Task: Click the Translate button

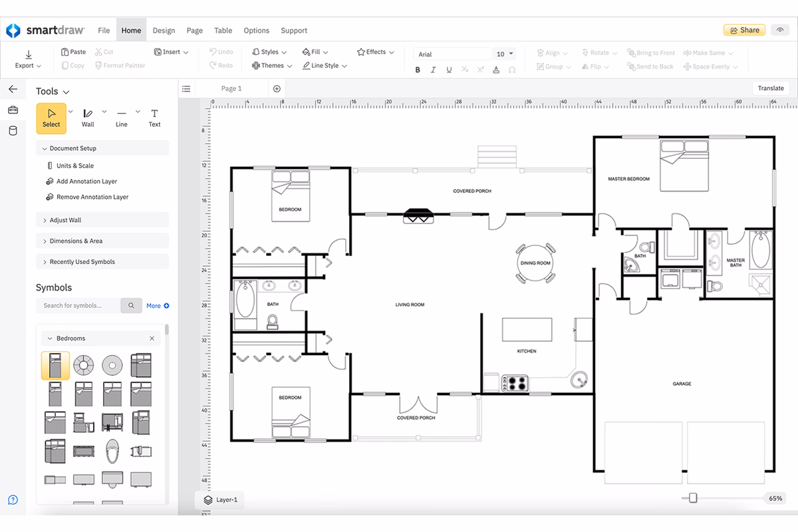Action: [x=771, y=88]
